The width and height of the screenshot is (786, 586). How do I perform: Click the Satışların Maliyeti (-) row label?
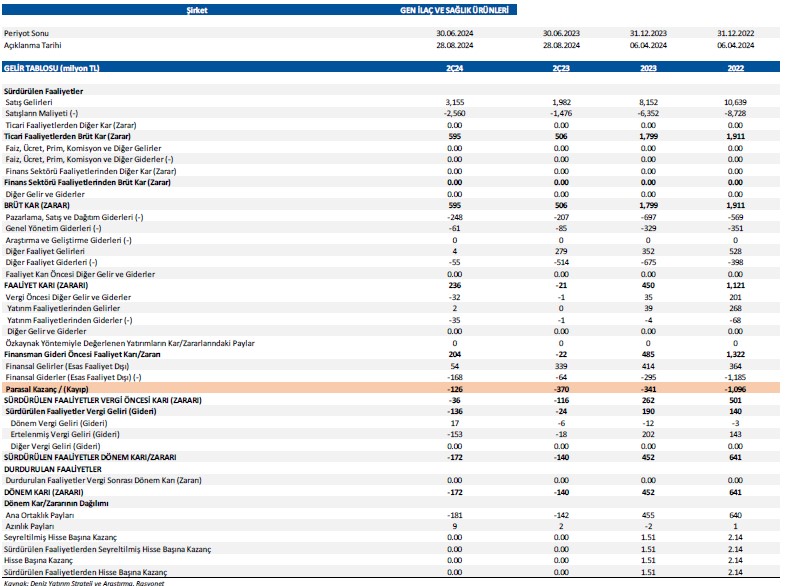coord(44,113)
